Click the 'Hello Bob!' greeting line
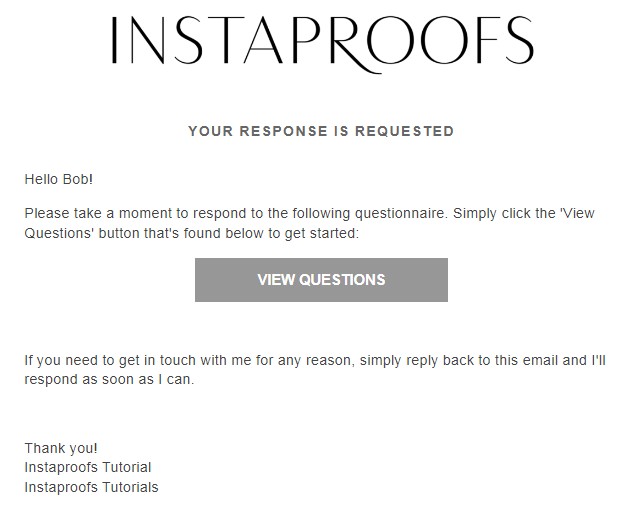The image size is (630, 512). [x=59, y=179]
